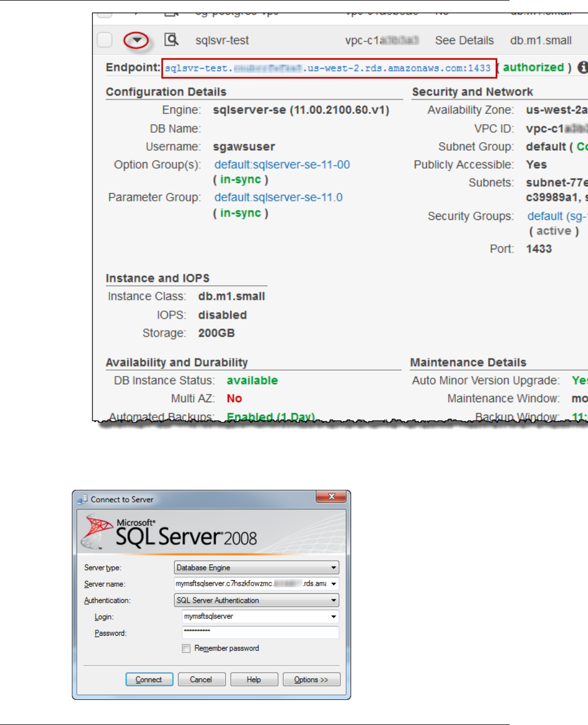
Task: Open the Server type dropdown
Action: click(256, 568)
